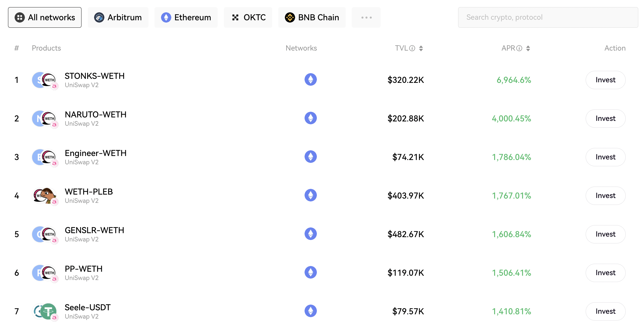Image resolution: width=644 pixels, height=332 pixels.
Task: Invest in the GENSLR-WETH pool
Action: 605,234
